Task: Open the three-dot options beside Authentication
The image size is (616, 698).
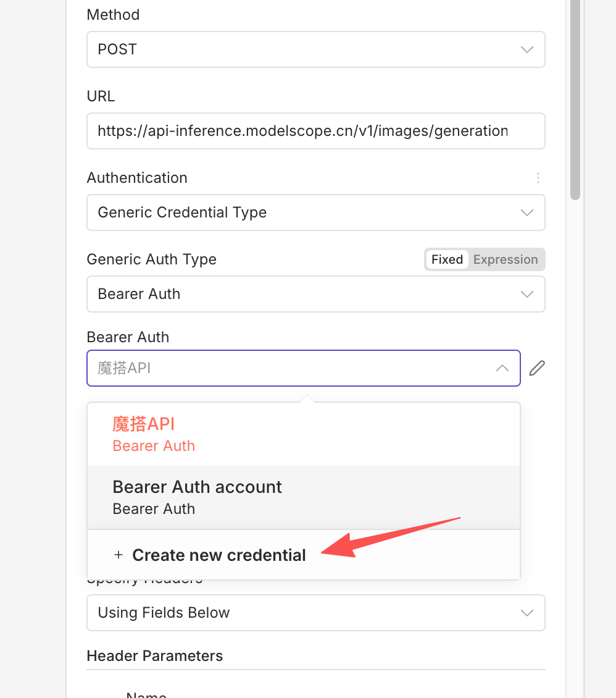Action: coord(538,178)
